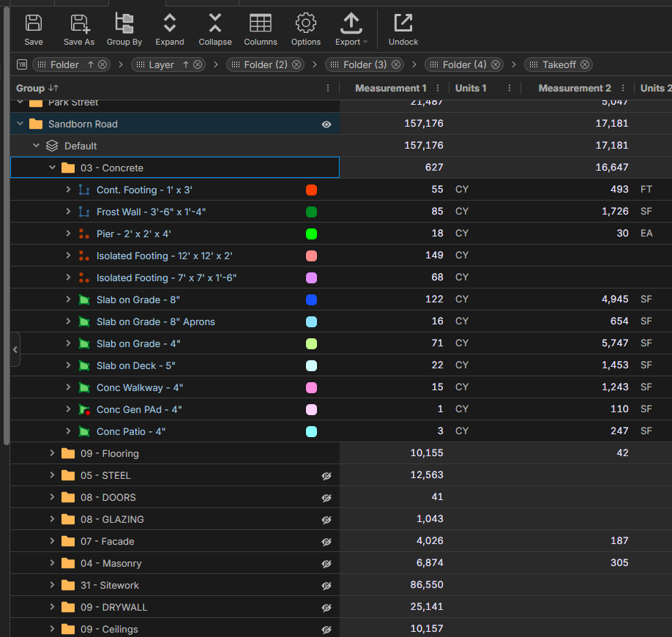Screen dimensions: 672x637
Task: Collapse the Sandborn Road folder
Action: click(x=20, y=124)
